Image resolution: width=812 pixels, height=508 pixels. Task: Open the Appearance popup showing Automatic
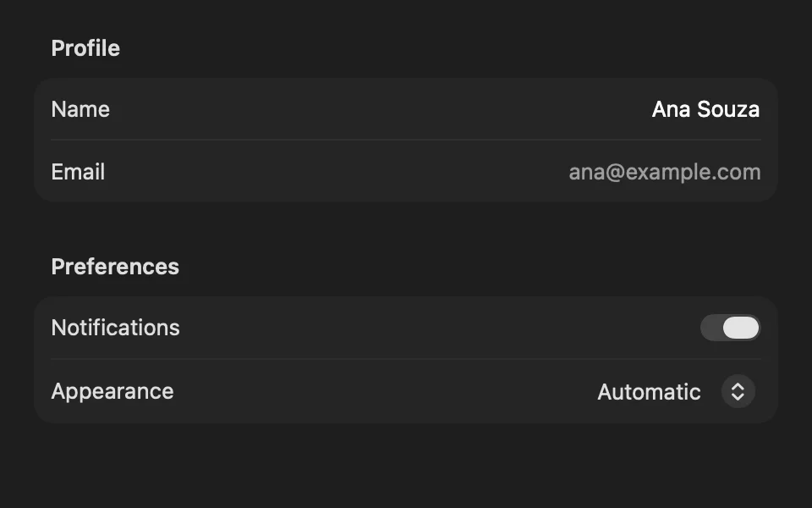[x=677, y=391]
